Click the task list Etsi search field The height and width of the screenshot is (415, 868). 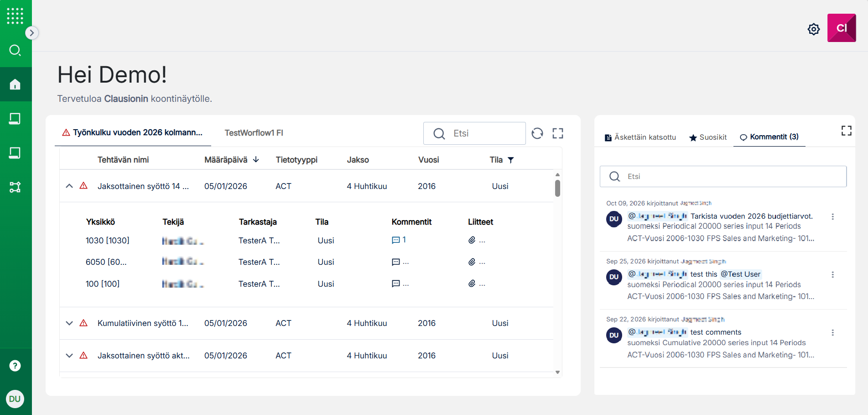click(474, 133)
